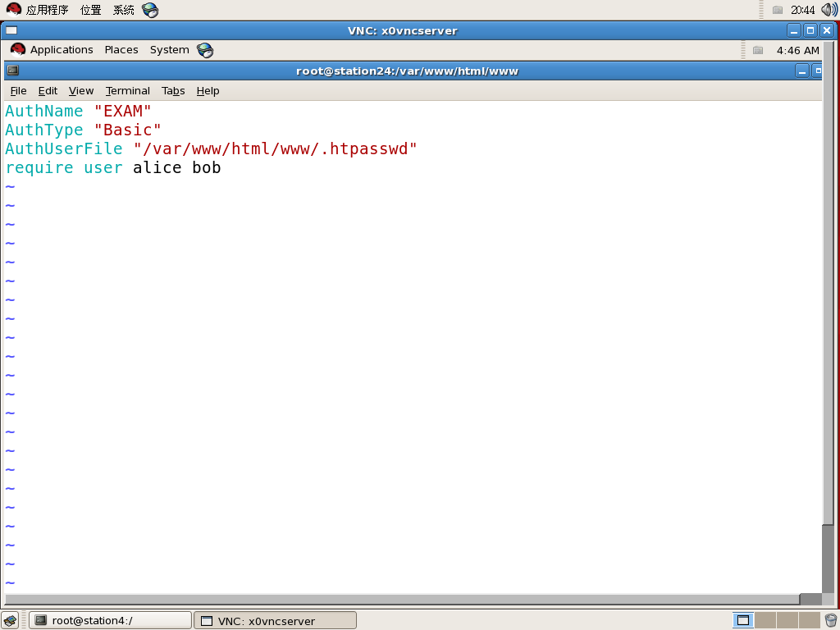Click the AuthType directive text
Screen dimensions: 840x630
pos(44,130)
